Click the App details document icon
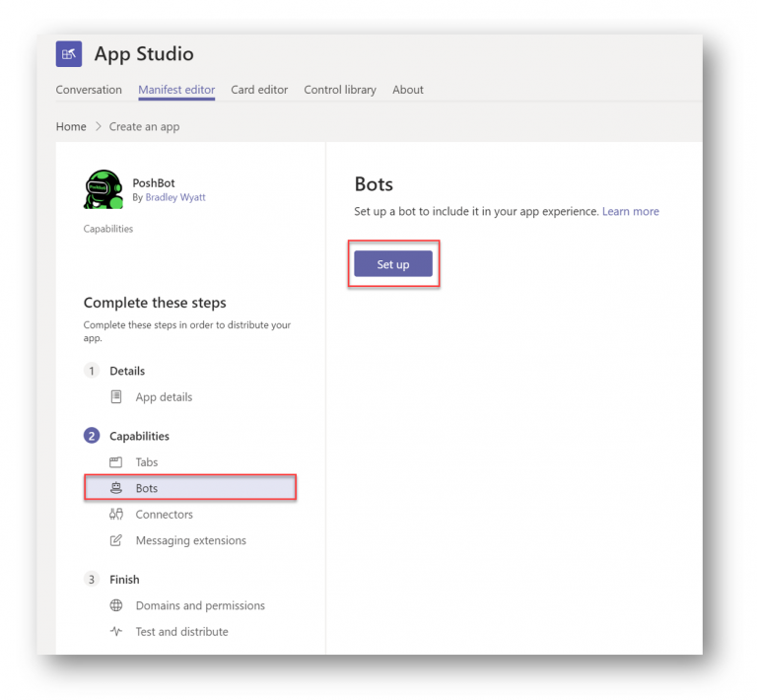The image size is (757, 700). coord(116,396)
